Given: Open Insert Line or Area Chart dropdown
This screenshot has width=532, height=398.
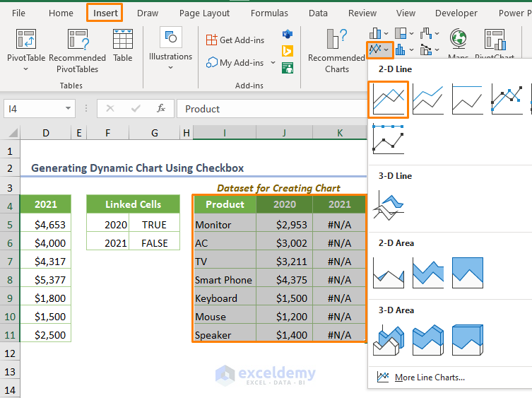Looking at the screenshot, I should pyautogui.click(x=379, y=50).
